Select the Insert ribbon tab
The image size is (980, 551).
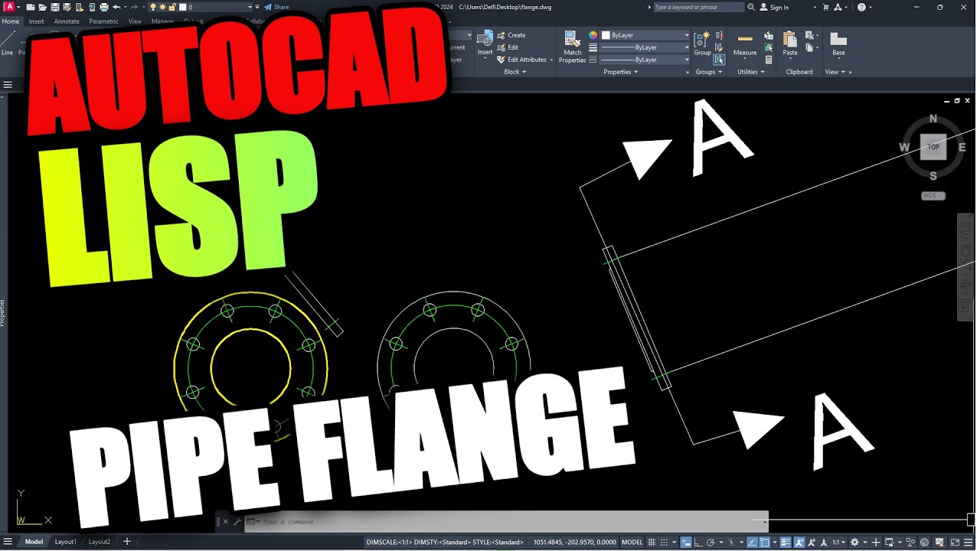pyautogui.click(x=37, y=21)
